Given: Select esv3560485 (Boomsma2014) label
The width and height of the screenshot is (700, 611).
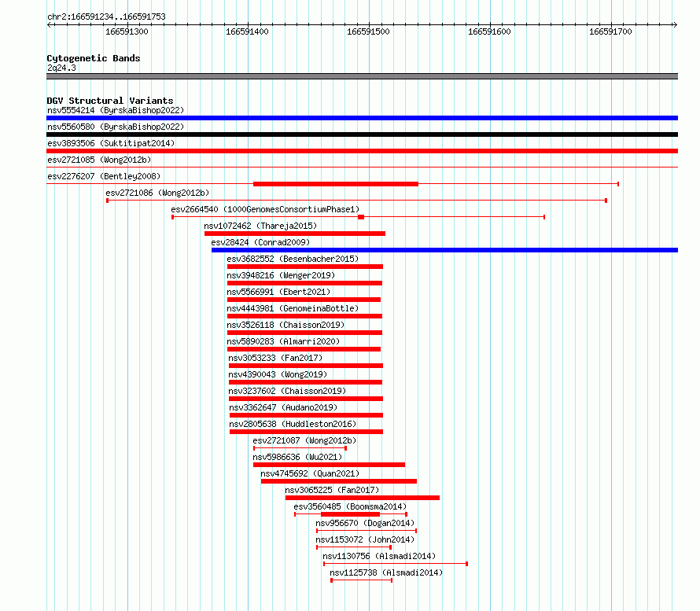Looking at the screenshot, I should (x=351, y=506).
